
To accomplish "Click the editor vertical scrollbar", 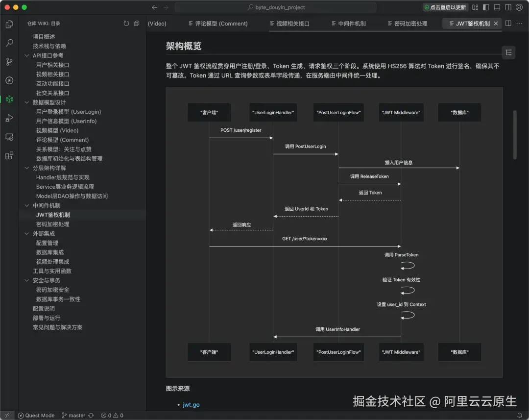I will tap(515, 134).
